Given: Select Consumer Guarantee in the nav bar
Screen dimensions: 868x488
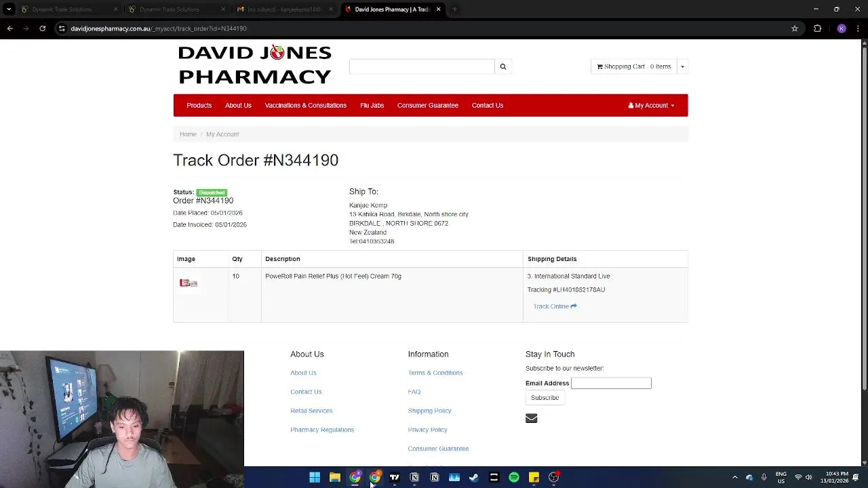Looking at the screenshot, I should pos(427,105).
